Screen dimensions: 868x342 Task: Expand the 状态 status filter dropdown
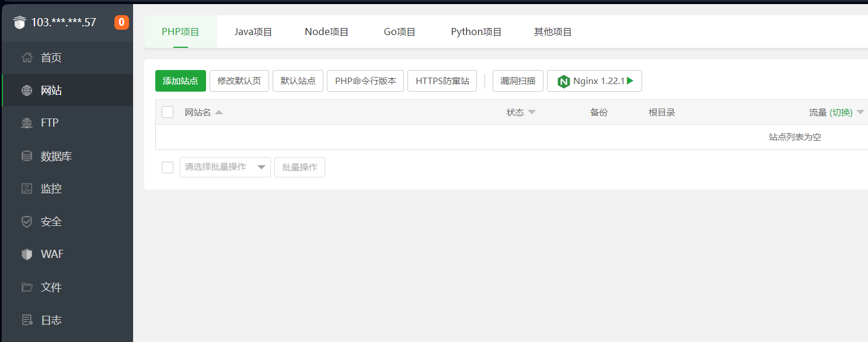[520, 111]
